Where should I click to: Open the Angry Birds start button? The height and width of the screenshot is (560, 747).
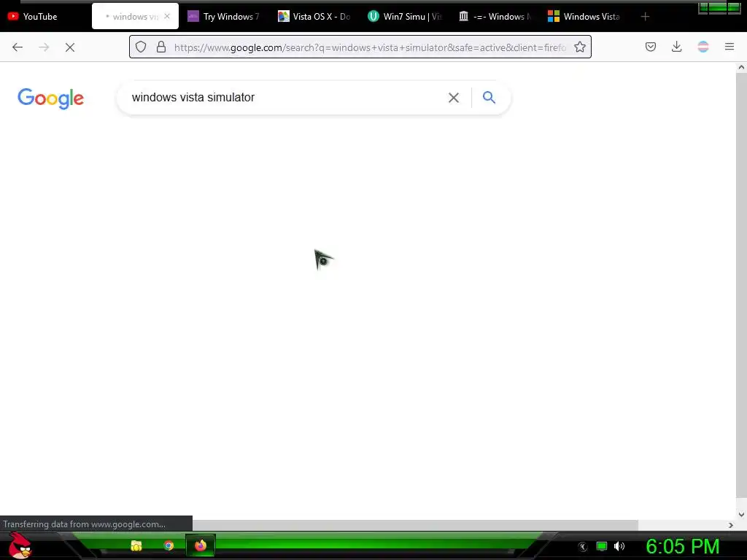click(20, 545)
